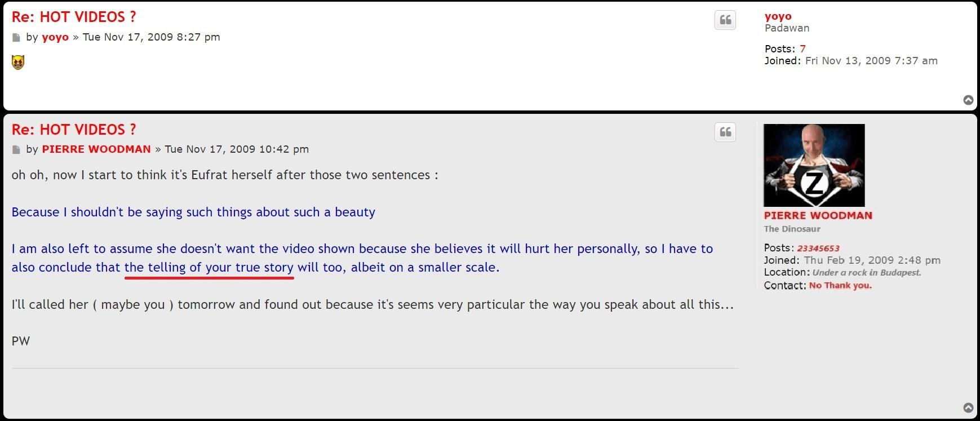This screenshot has height=421, width=980.
Task: View yoyo's 7 posts
Action: (802, 49)
